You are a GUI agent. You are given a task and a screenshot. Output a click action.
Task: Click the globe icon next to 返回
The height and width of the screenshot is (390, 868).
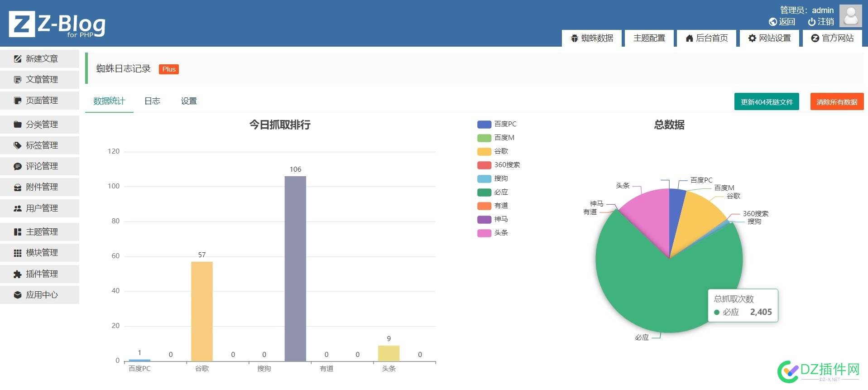(x=773, y=22)
